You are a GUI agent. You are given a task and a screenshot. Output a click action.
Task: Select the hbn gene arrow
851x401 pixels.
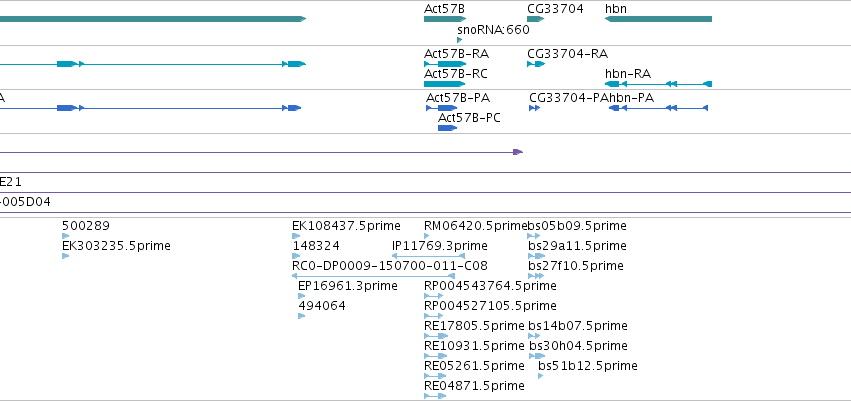658,19
